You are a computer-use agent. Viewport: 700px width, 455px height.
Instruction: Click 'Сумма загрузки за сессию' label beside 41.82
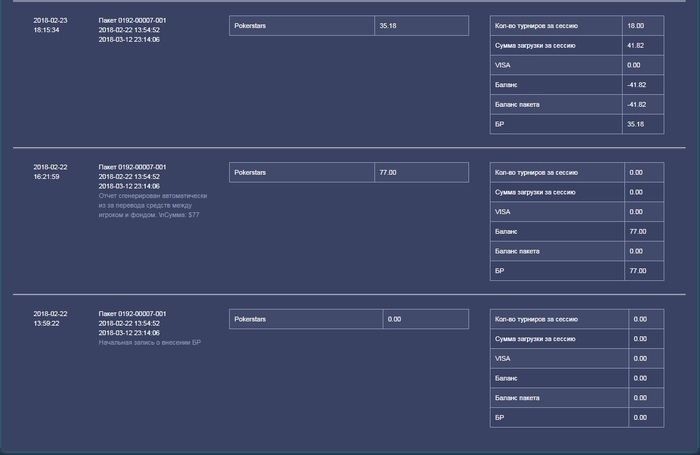(x=535, y=46)
